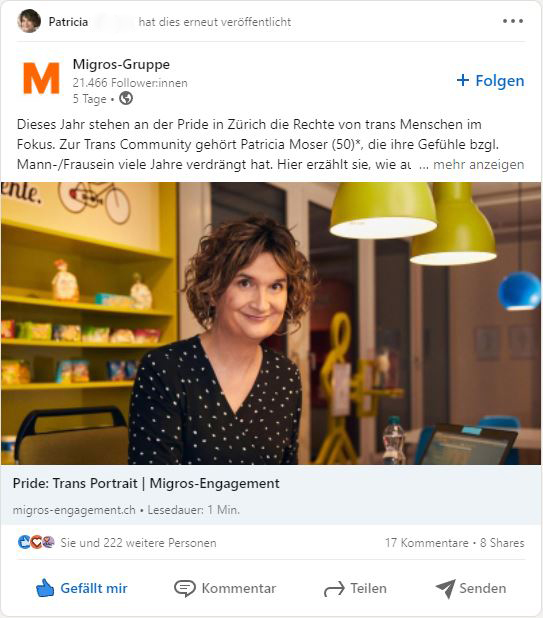Click the plus icon beside Folgen

[x=463, y=80]
